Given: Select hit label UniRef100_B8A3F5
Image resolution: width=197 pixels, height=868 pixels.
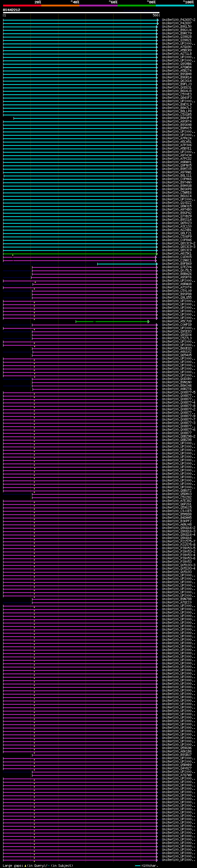Looking at the screenshot, I should coord(177,118).
